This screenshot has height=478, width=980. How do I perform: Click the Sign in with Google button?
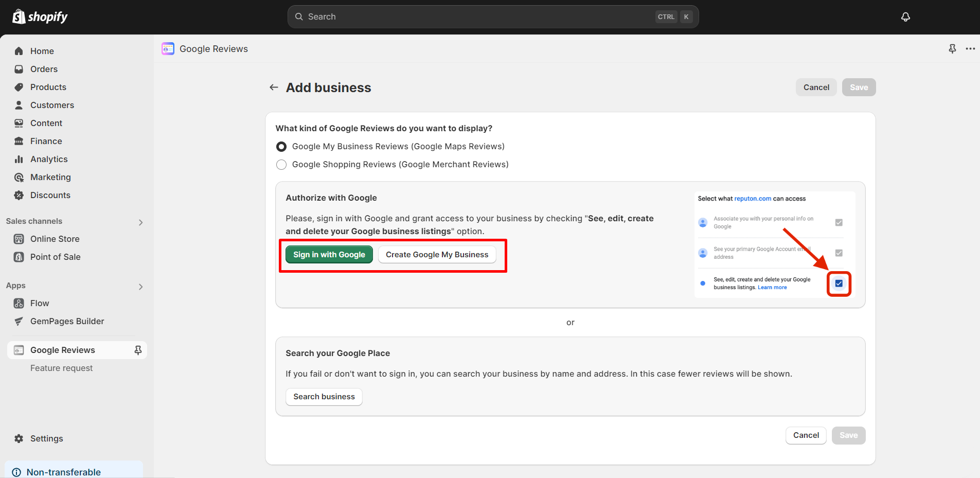click(x=329, y=254)
